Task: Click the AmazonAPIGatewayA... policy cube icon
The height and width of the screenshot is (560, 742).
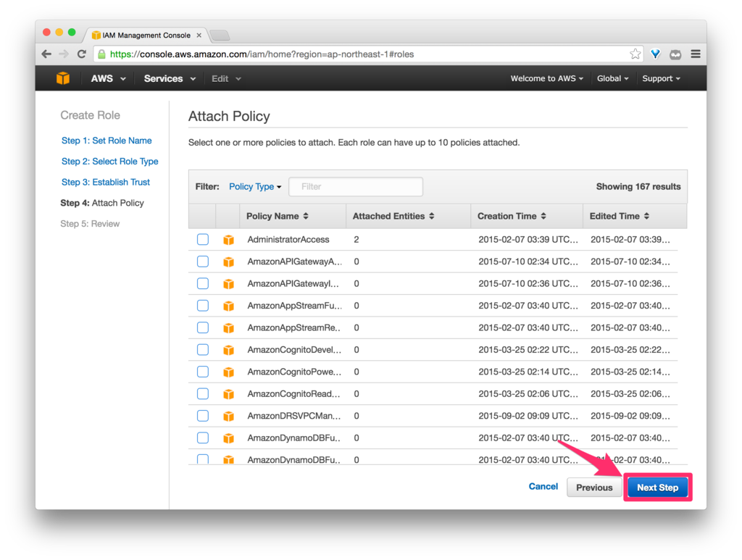Action: [228, 262]
